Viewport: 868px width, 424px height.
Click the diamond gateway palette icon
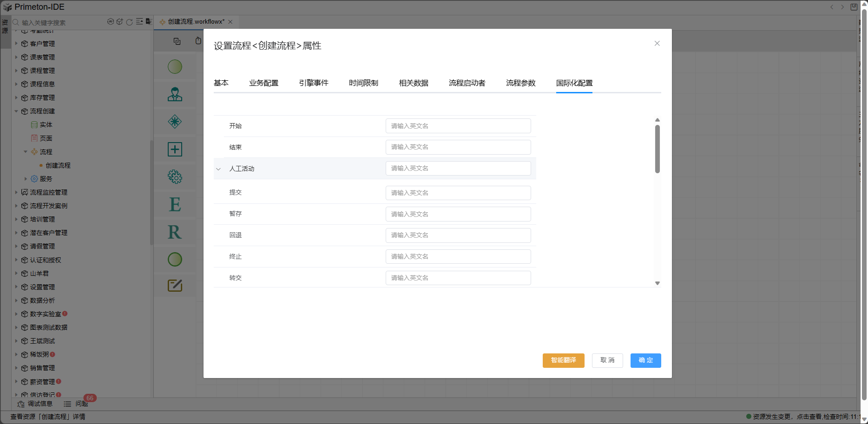click(x=175, y=122)
